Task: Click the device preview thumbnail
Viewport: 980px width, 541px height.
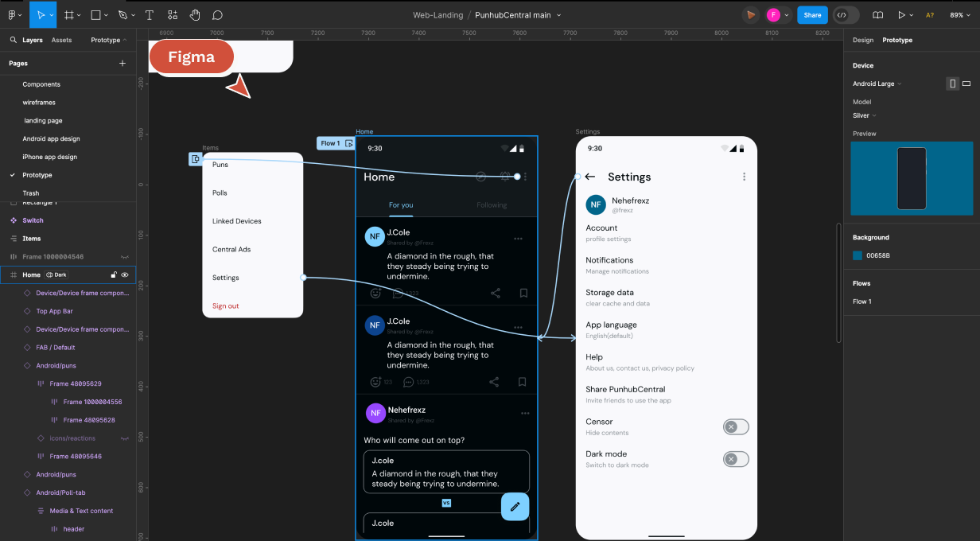Action: point(912,178)
